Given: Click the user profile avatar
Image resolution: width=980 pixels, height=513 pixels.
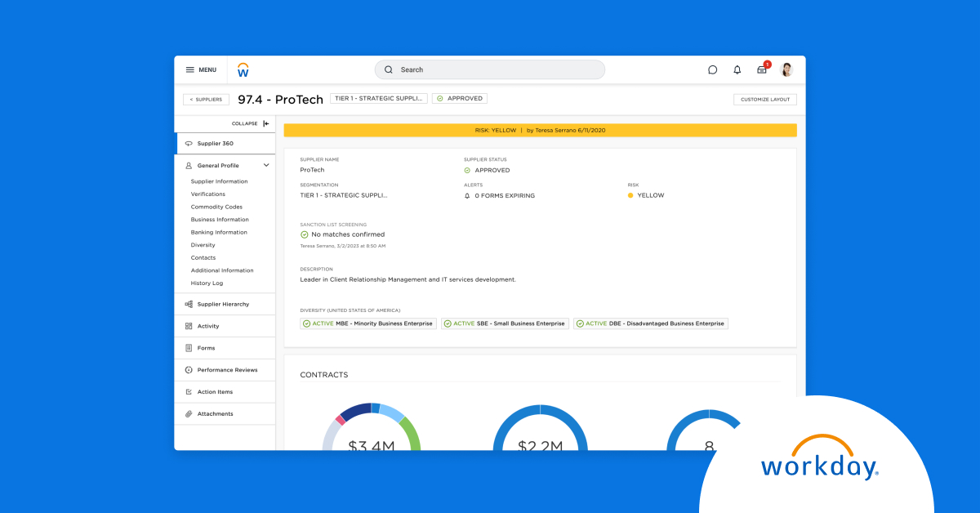Looking at the screenshot, I should click(786, 70).
